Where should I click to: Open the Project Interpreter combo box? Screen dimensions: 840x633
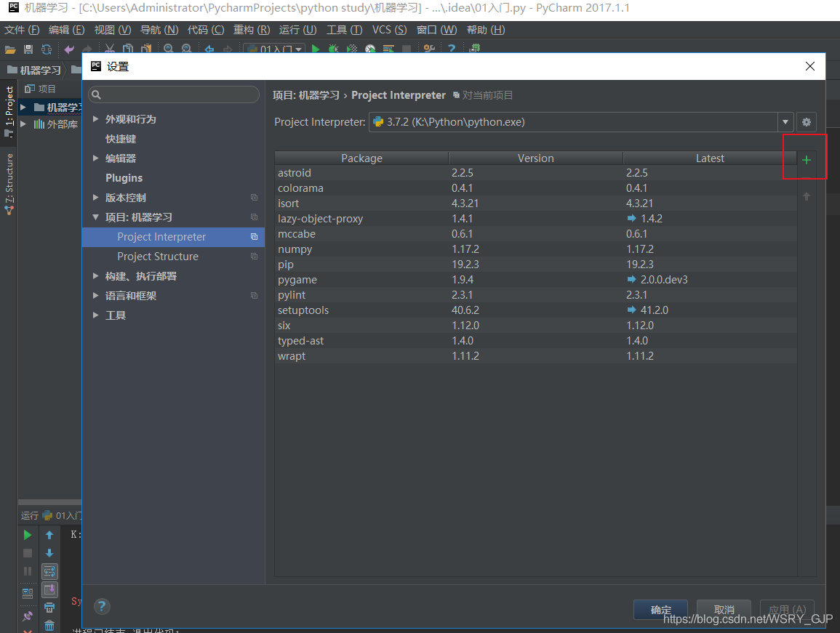581,122
